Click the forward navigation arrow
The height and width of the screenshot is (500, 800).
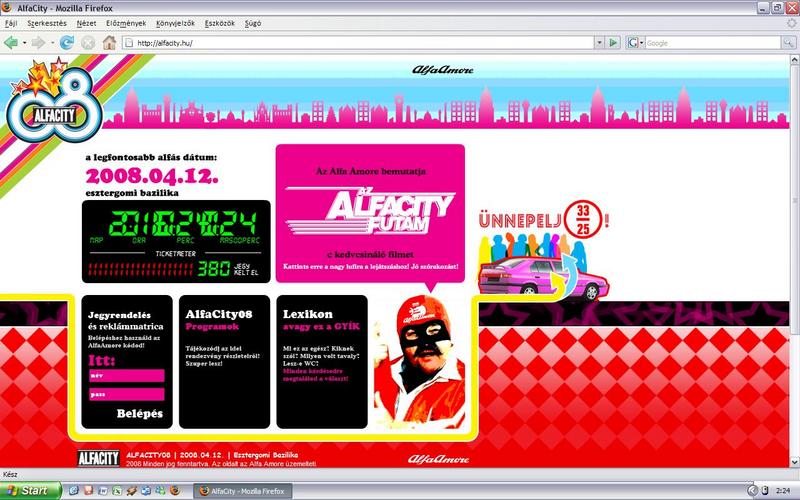tap(38, 43)
